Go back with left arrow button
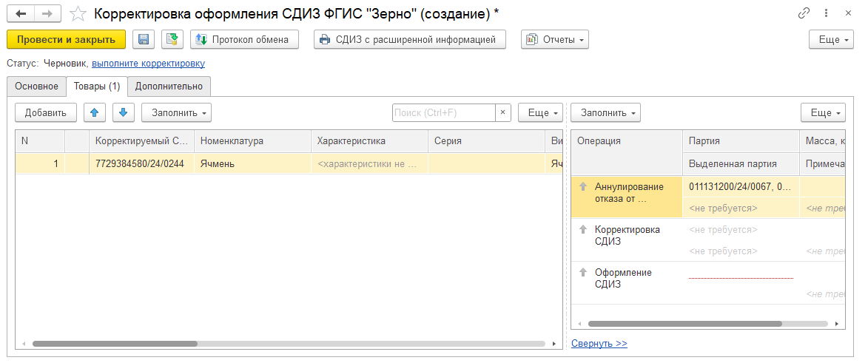This screenshot has width=868, height=363. click(x=21, y=14)
